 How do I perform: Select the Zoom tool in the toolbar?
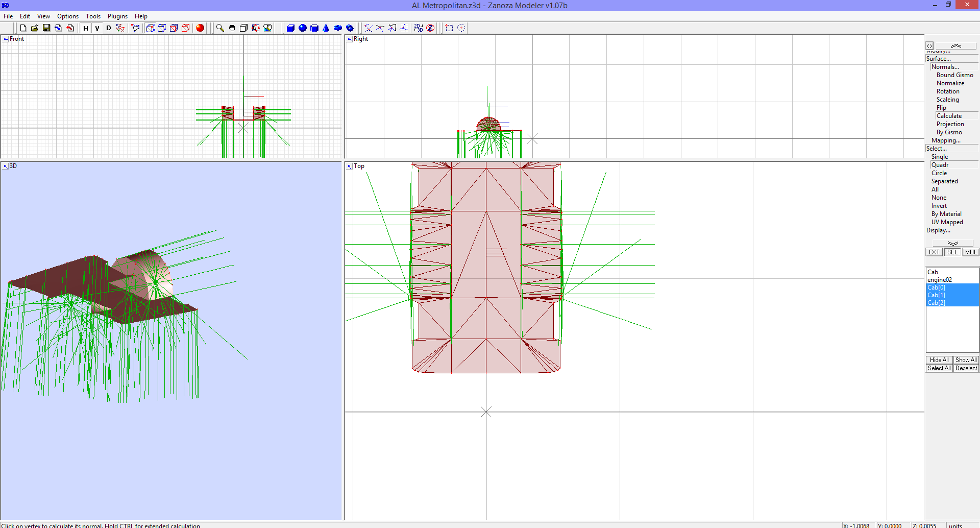(220, 28)
